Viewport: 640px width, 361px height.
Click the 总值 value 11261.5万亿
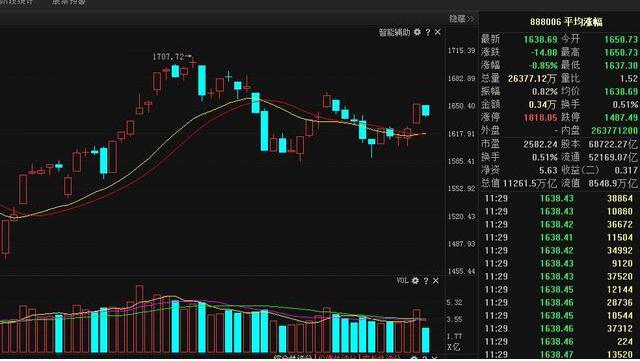[529, 183]
